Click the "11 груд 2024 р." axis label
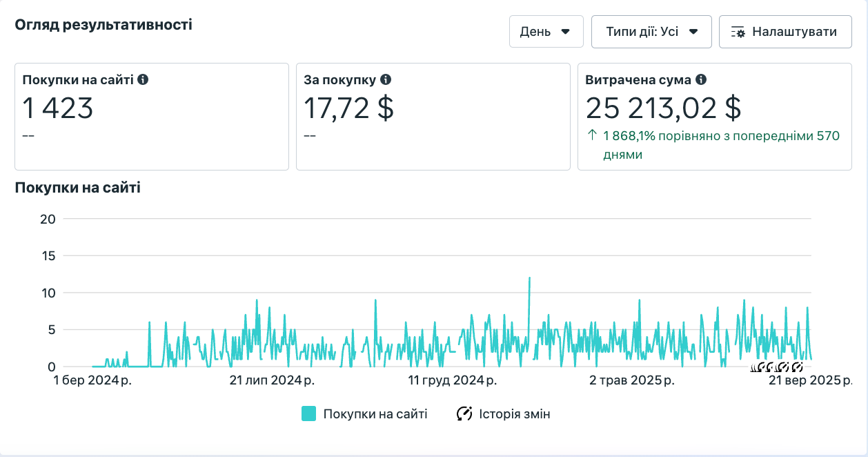The width and height of the screenshot is (868, 457). click(x=452, y=380)
